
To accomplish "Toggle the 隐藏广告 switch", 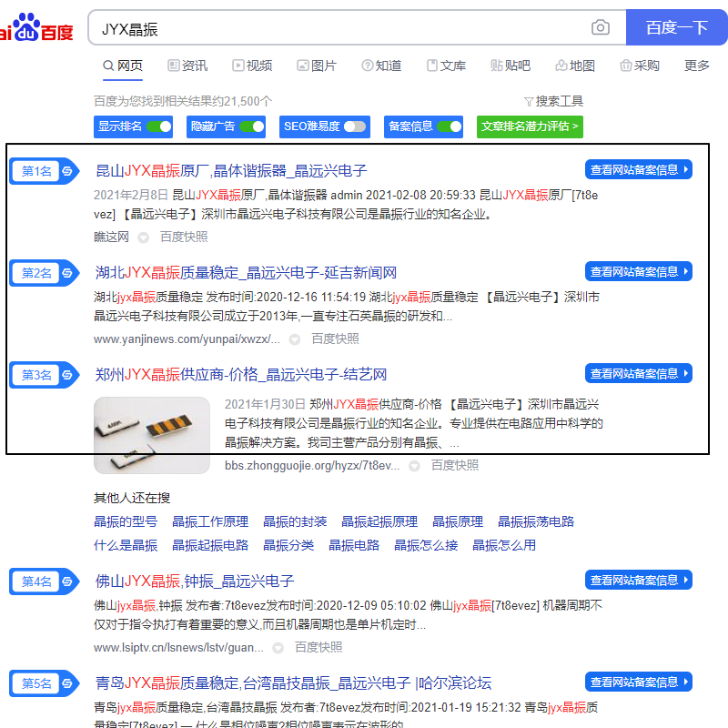I will [252, 126].
